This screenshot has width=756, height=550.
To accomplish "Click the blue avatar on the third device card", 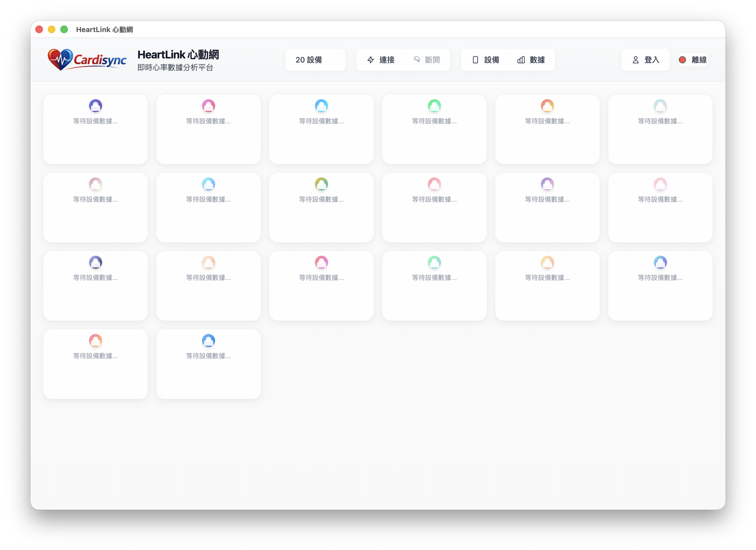I will 321,106.
